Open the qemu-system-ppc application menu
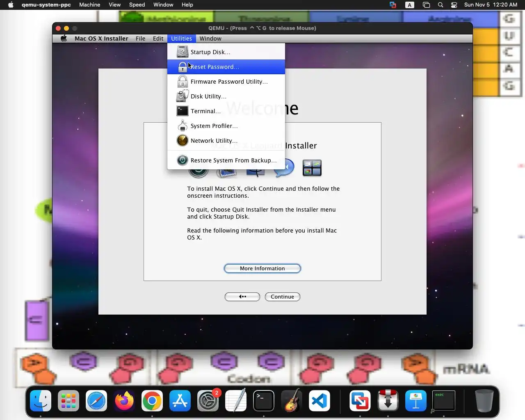Screen dimensions: 525x420 pyautogui.click(x=46, y=5)
